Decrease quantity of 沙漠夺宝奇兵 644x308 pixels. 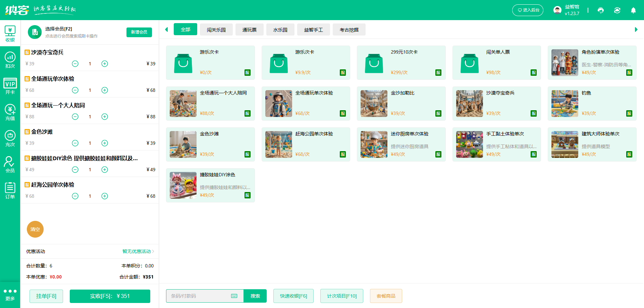point(75,64)
